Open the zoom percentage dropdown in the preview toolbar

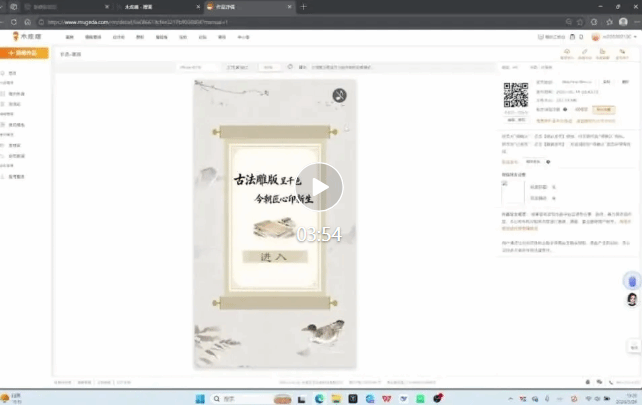point(270,67)
